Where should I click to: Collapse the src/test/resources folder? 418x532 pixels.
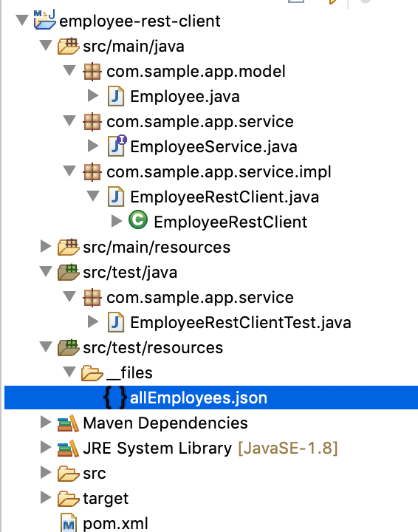tap(46, 347)
